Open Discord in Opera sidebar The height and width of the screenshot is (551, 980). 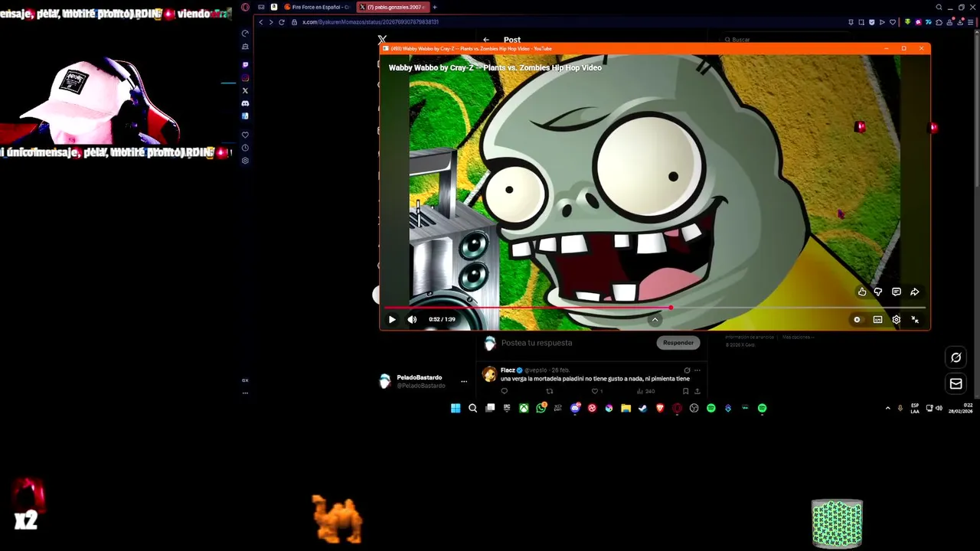click(x=245, y=103)
